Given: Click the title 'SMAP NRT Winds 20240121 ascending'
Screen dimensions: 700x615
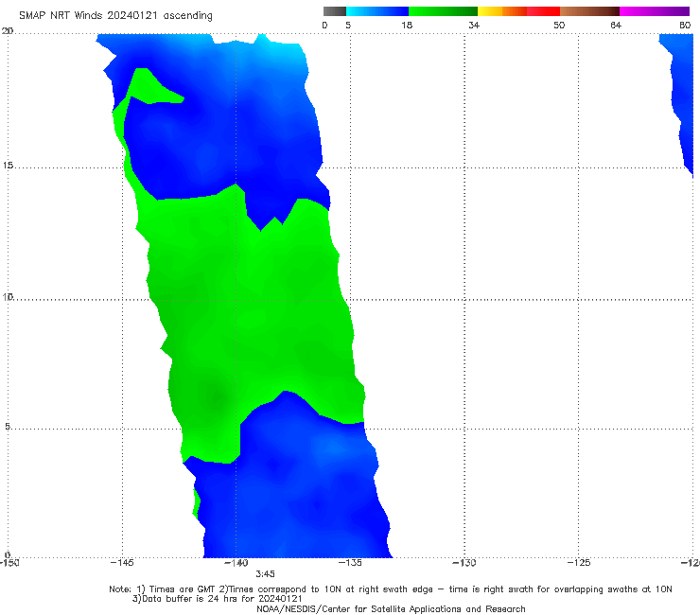Looking at the screenshot, I should pyautogui.click(x=115, y=15).
